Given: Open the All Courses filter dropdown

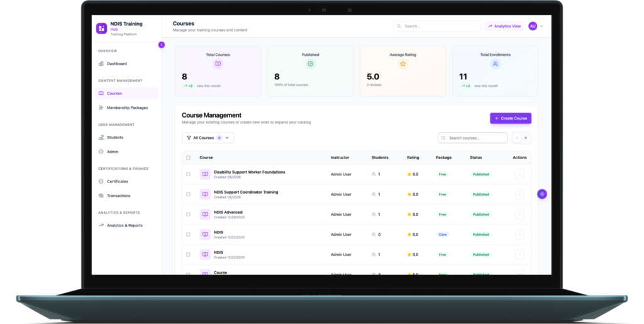Looking at the screenshot, I should click(x=208, y=138).
